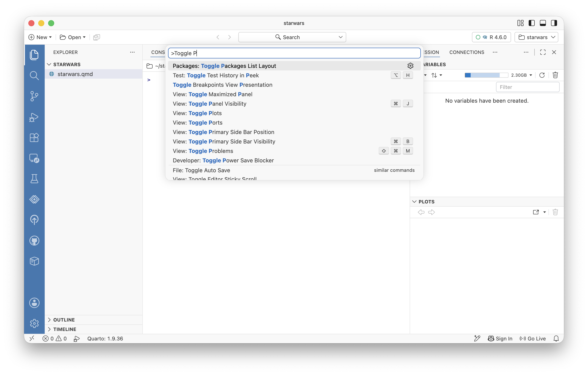
Task: Click the top Search box
Action: pyautogui.click(x=292, y=37)
